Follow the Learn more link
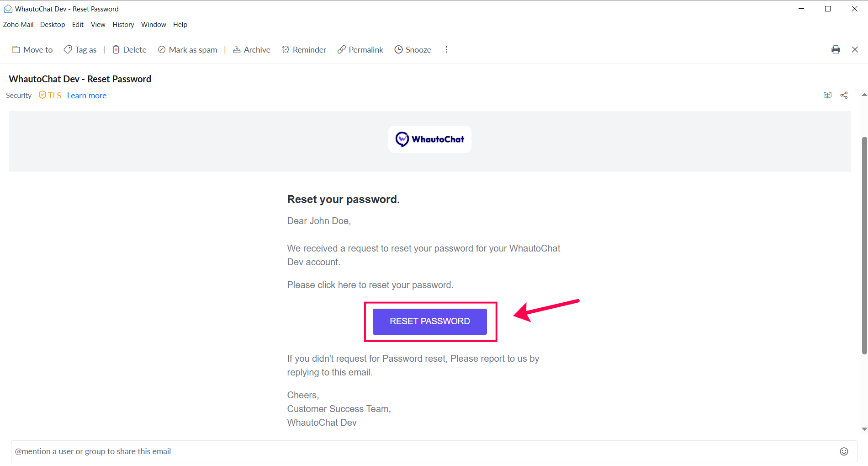Viewport: 868px width, 466px height. [86, 95]
